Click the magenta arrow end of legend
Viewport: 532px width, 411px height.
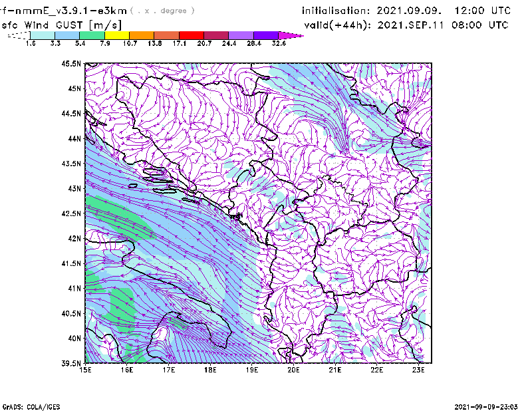pyautogui.click(x=291, y=35)
